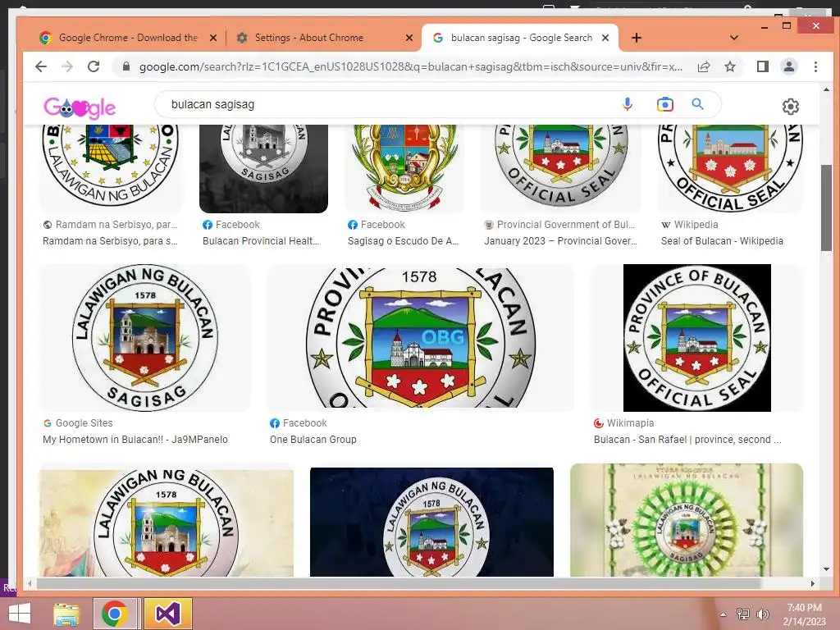Click the blue magnifier search button

(x=697, y=104)
